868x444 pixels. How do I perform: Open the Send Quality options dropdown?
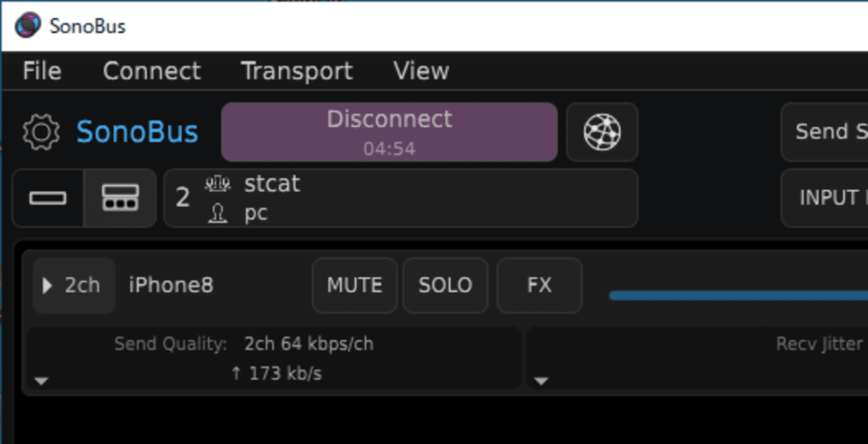click(41, 382)
